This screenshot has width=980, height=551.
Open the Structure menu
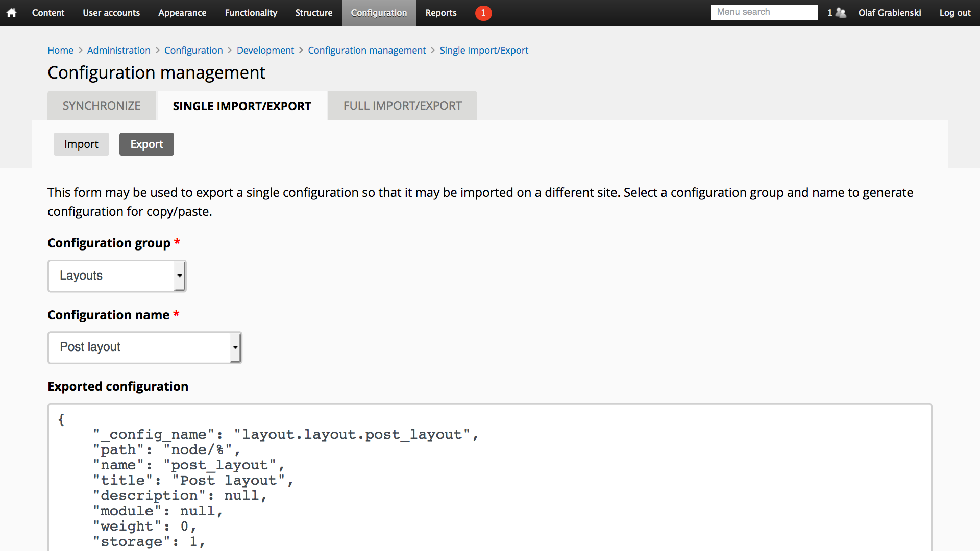pyautogui.click(x=313, y=13)
